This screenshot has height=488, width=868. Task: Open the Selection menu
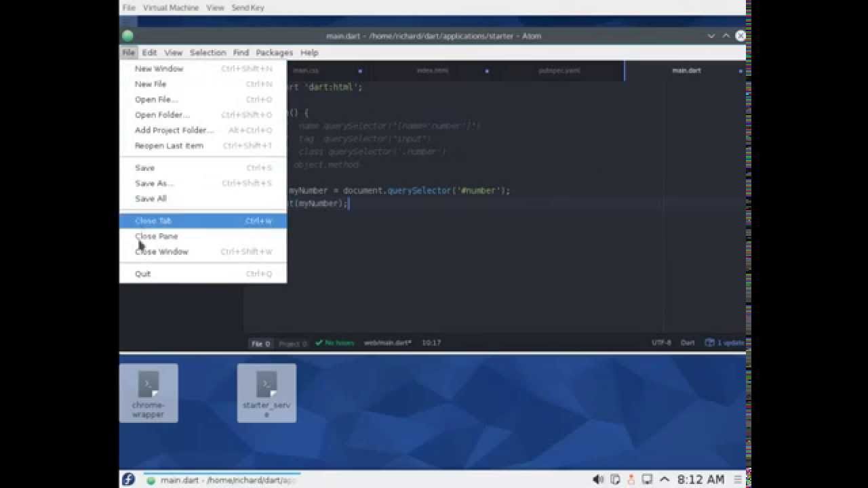click(208, 52)
